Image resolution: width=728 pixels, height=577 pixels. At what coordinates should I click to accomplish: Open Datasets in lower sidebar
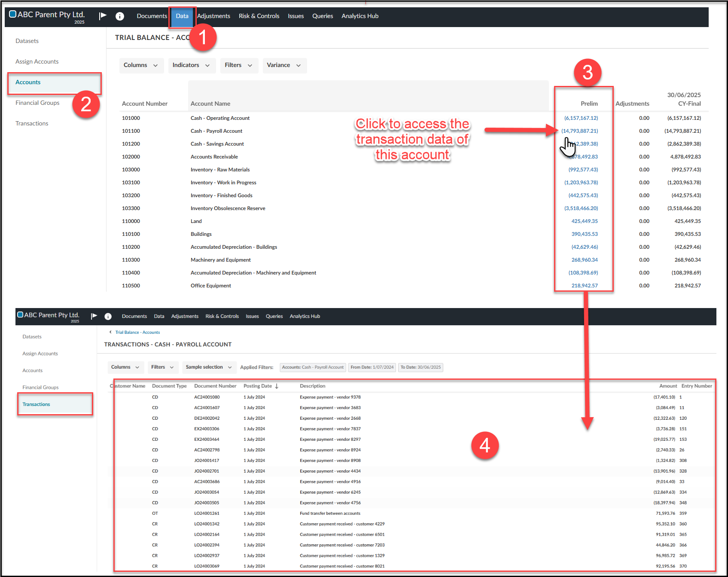point(32,337)
